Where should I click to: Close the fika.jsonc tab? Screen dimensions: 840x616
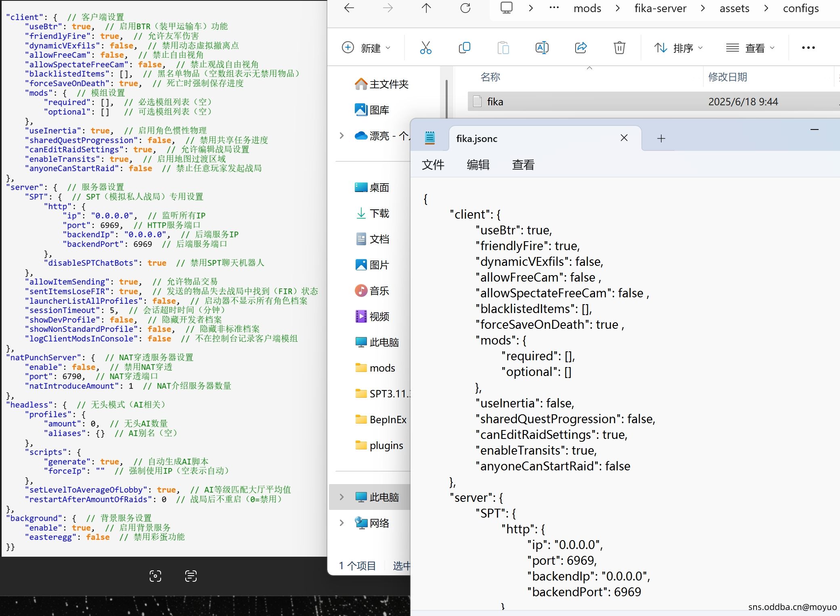tap(624, 138)
